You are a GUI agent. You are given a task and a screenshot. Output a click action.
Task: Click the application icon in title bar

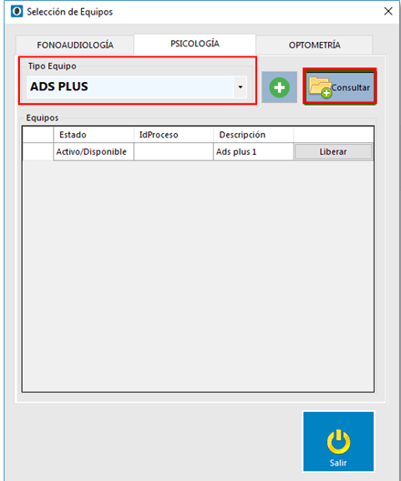[x=17, y=11]
